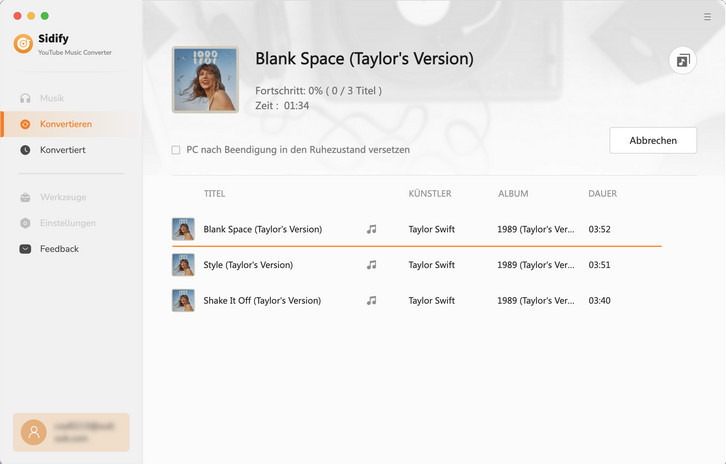Viewport: 726px width, 464px height.
Task: Open Feedback in the sidebar
Action: coord(59,249)
